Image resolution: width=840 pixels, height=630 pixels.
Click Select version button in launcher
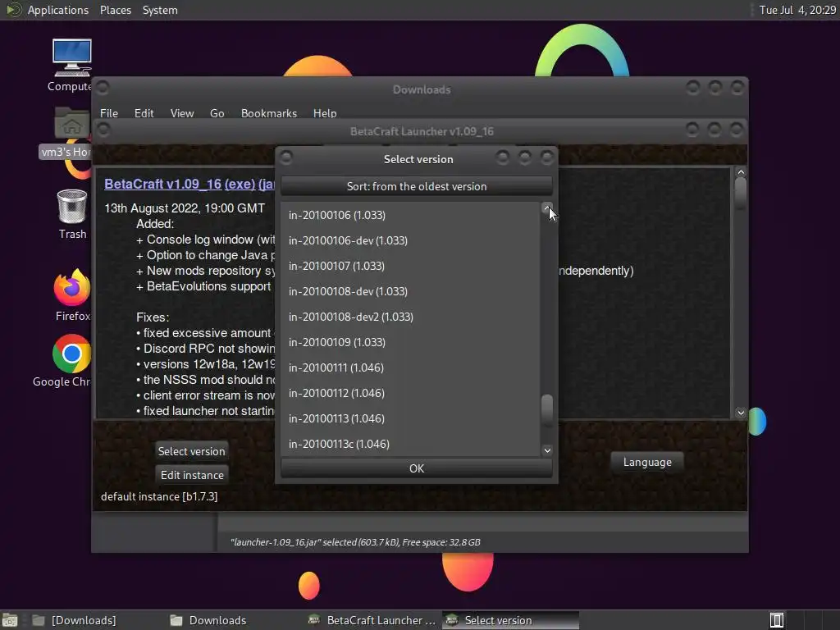(191, 451)
